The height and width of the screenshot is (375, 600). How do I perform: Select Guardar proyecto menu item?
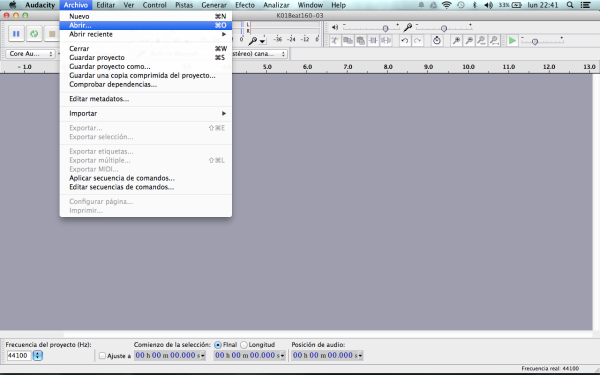click(x=146, y=57)
